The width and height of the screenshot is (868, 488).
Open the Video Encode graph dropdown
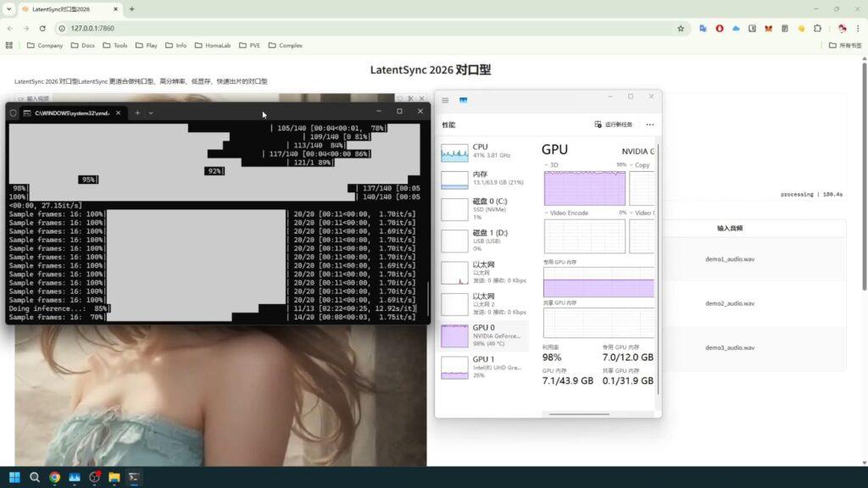[565, 213]
